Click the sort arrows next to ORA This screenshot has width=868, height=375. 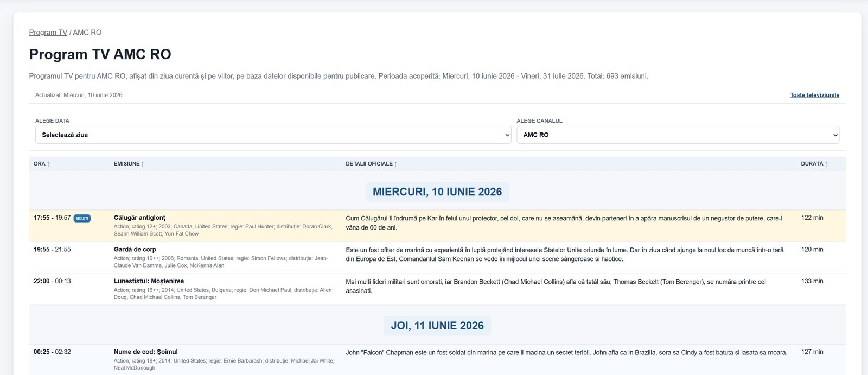[48, 164]
